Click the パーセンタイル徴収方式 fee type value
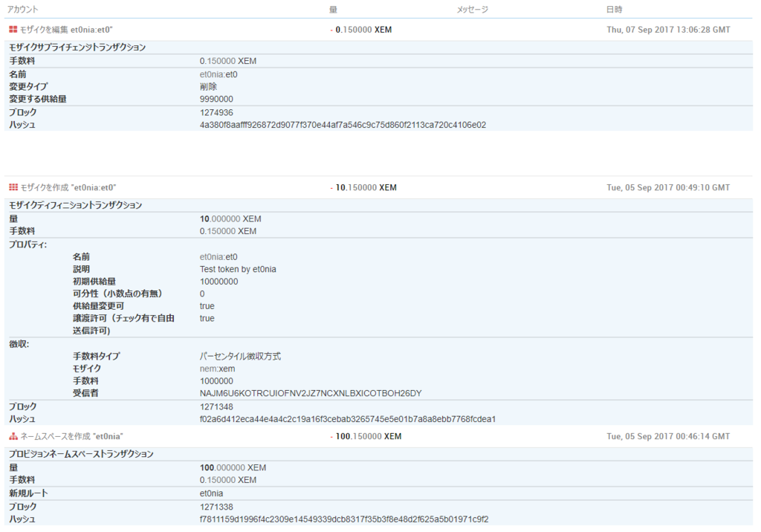 coord(240,357)
